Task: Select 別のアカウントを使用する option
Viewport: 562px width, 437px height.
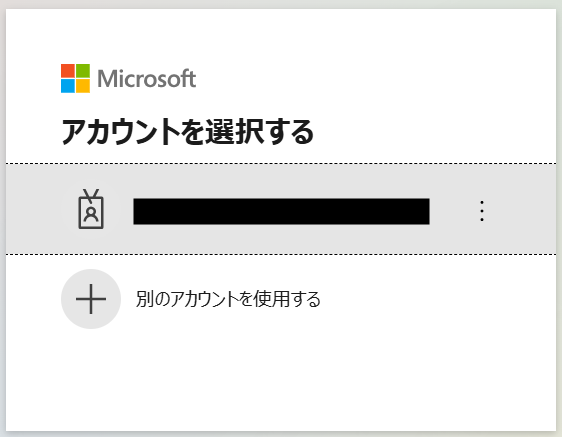Action: tap(228, 299)
